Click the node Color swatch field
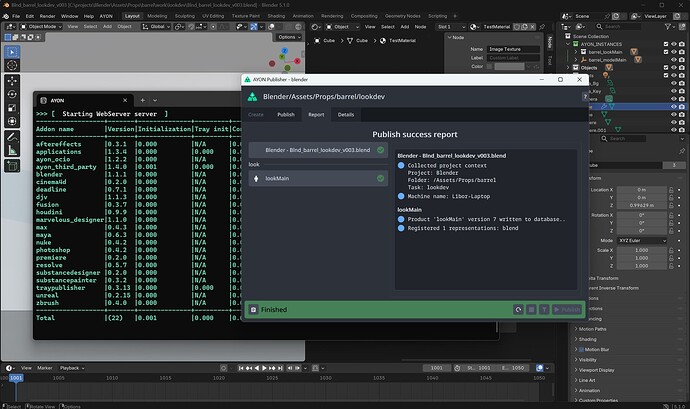This screenshot has width=690, height=409. pyautogui.click(x=509, y=66)
